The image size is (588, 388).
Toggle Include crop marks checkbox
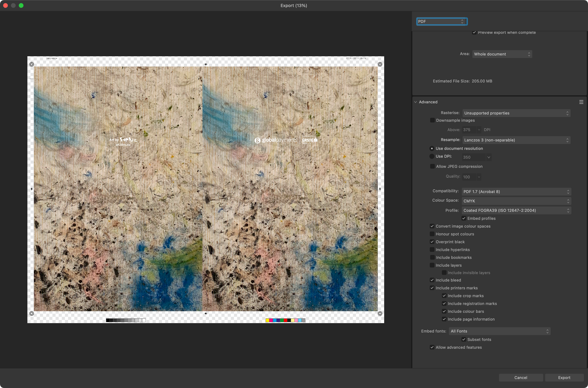pos(444,296)
